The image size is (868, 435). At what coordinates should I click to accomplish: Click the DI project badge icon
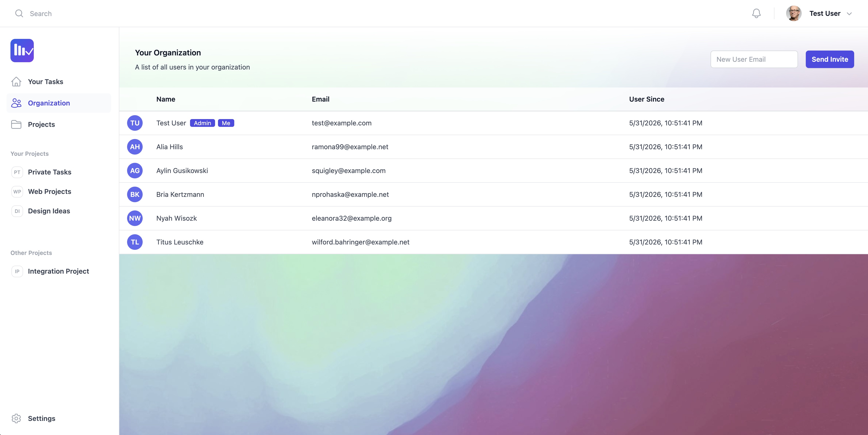(17, 211)
